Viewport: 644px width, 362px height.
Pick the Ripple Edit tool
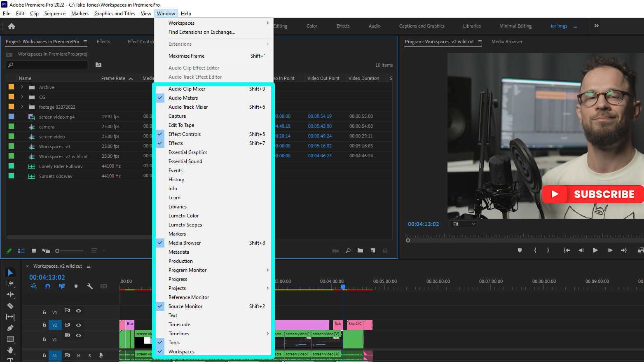(x=10, y=294)
